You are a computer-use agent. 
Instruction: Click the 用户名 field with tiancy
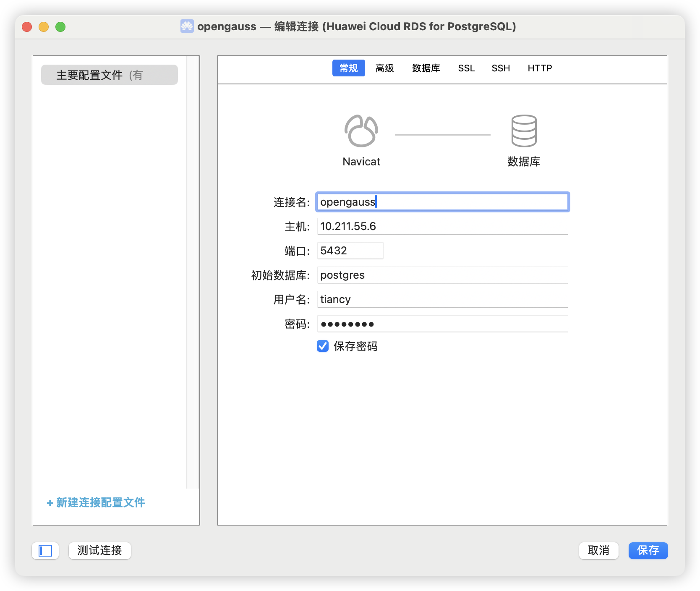pyautogui.click(x=443, y=299)
